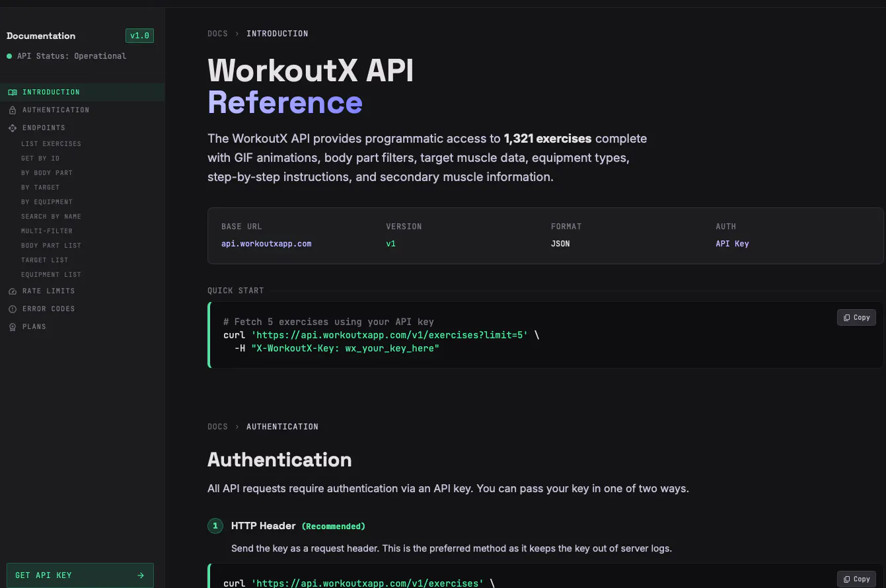
Task: Open the Equipment List endpoint
Action: click(x=51, y=275)
